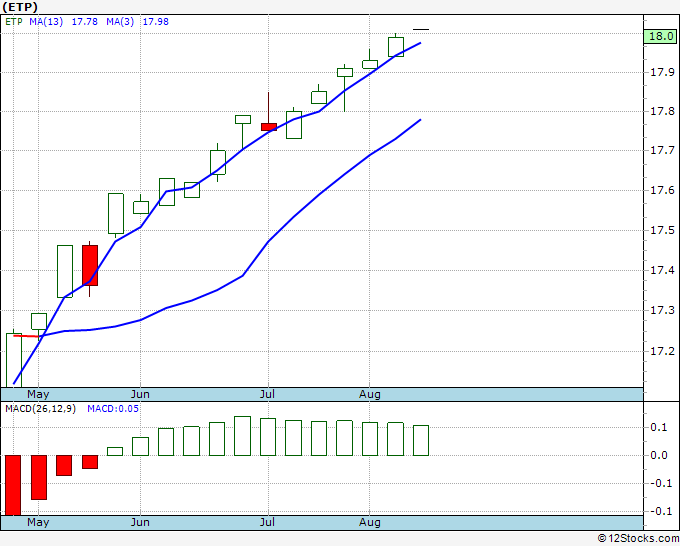Viewport: 680px width, 546px height.
Task: Click the last green MACD histogram bar
Action: (421, 440)
